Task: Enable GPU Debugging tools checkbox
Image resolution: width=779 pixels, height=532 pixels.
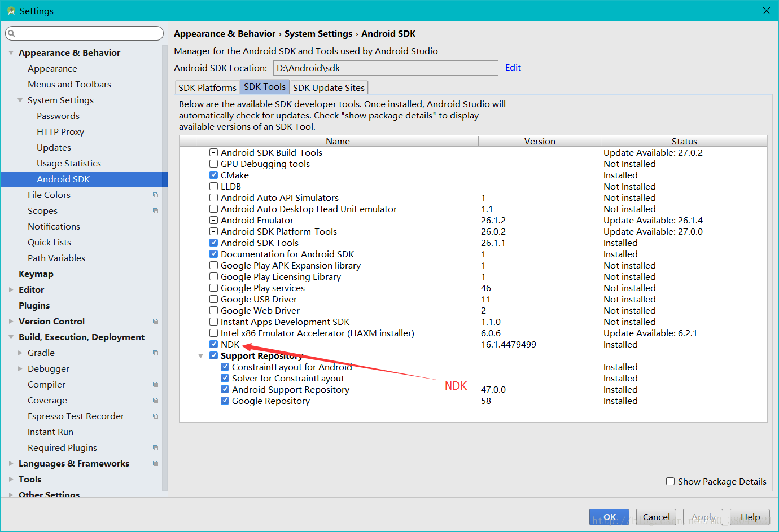Action: [x=213, y=164]
